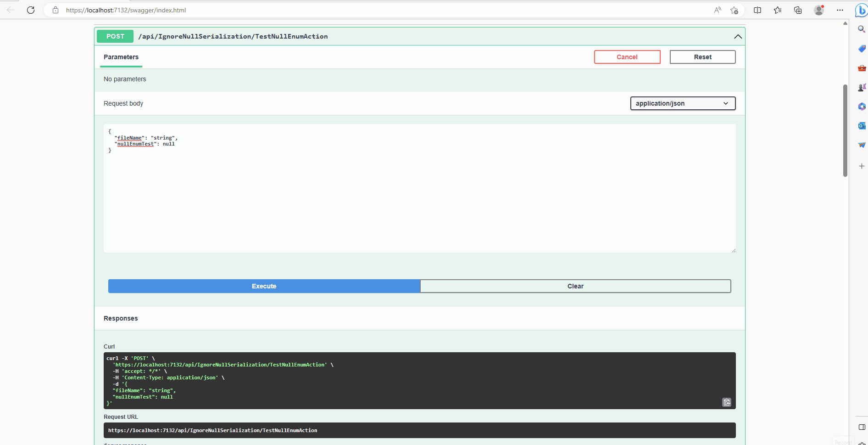Image resolution: width=868 pixels, height=445 pixels.
Task: Open the application/json content type dropdown
Action: click(x=682, y=103)
